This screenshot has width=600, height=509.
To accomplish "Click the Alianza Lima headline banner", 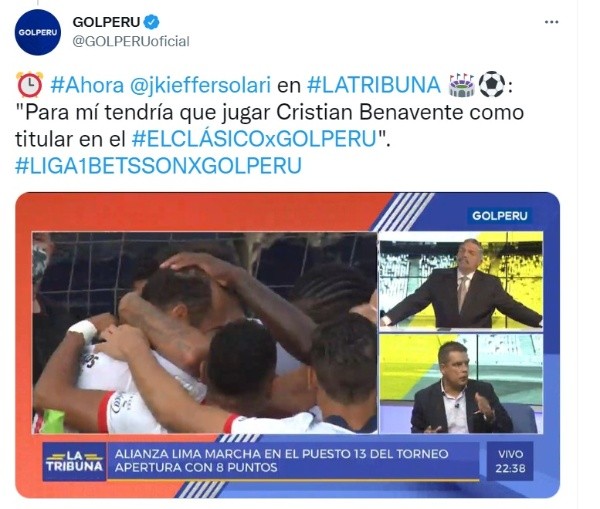I will [x=293, y=461].
